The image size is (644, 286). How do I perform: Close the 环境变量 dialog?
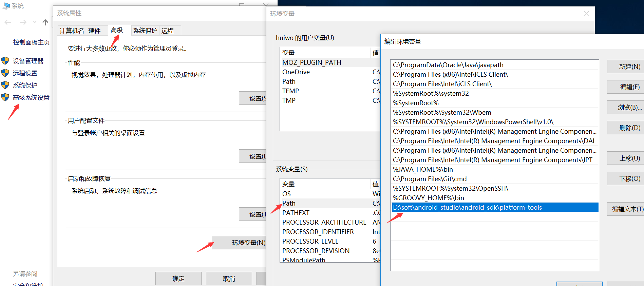(586, 14)
